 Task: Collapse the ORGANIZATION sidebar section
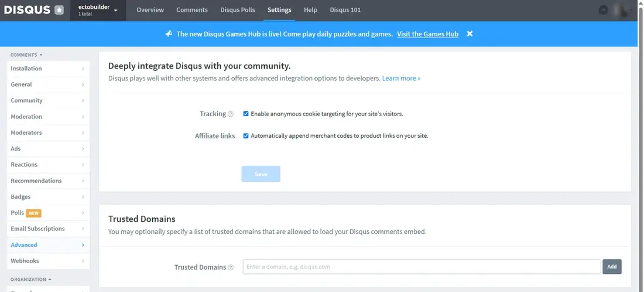31,279
